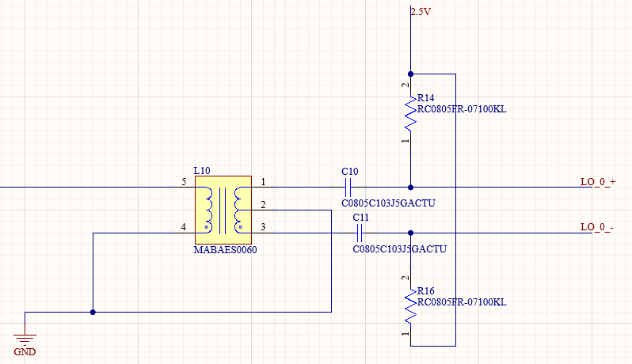Click the L10 designator label

point(202,171)
